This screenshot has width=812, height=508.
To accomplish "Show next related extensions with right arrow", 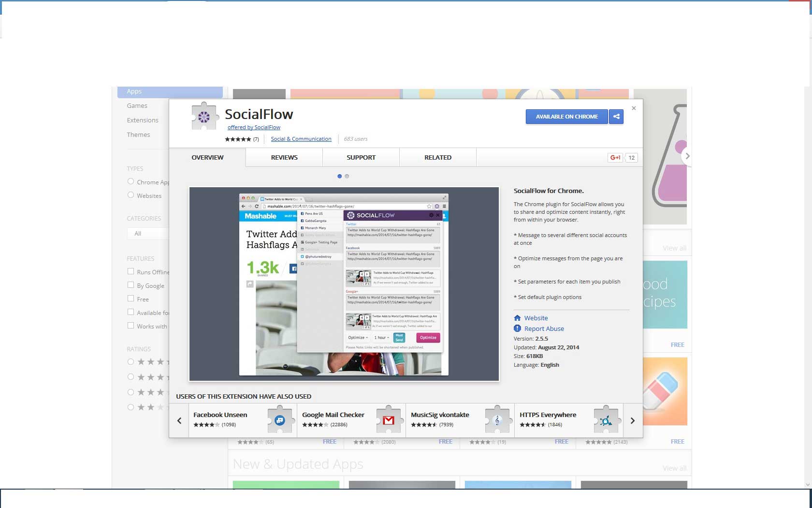I will (633, 420).
